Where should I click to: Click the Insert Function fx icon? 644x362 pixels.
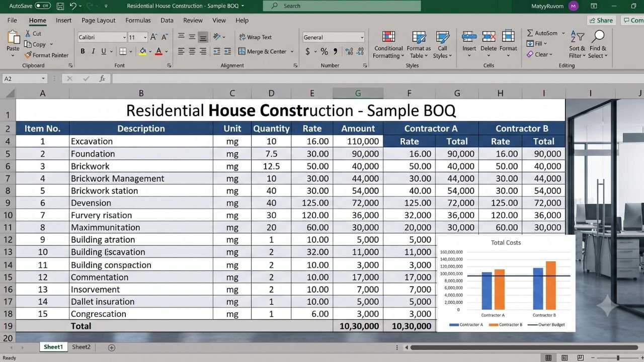pos(102,79)
